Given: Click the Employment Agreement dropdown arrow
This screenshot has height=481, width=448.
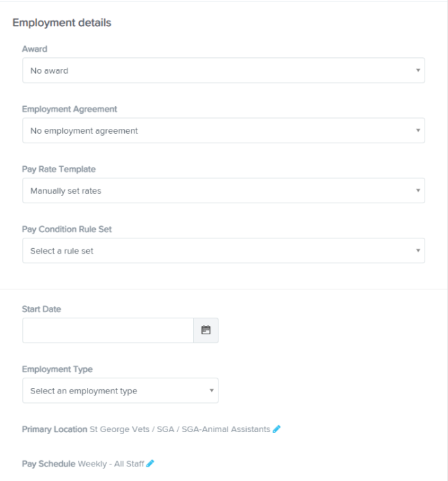Looking at the screenshot, I should (x=418, y=130).
